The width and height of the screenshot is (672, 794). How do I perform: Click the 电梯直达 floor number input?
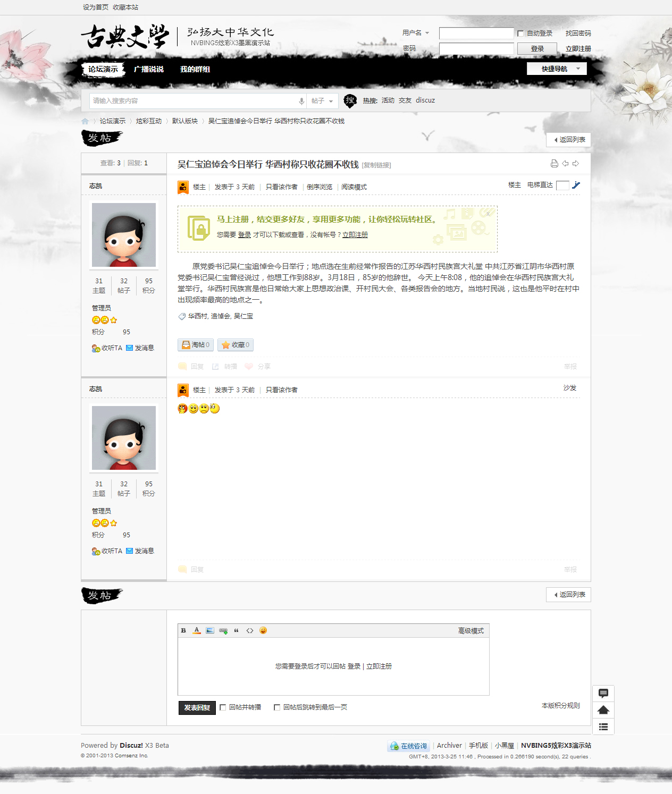click(562, 185)
